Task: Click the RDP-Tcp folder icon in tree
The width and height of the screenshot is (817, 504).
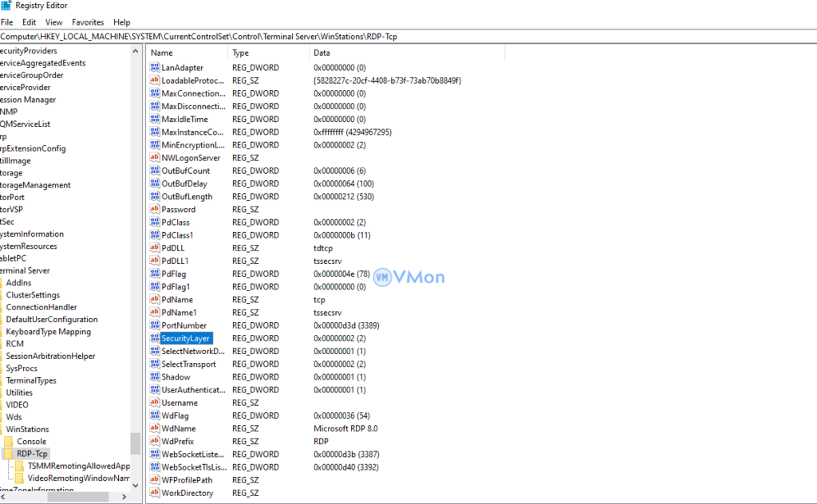Action: pyautogui.click(x=8, y=454)
